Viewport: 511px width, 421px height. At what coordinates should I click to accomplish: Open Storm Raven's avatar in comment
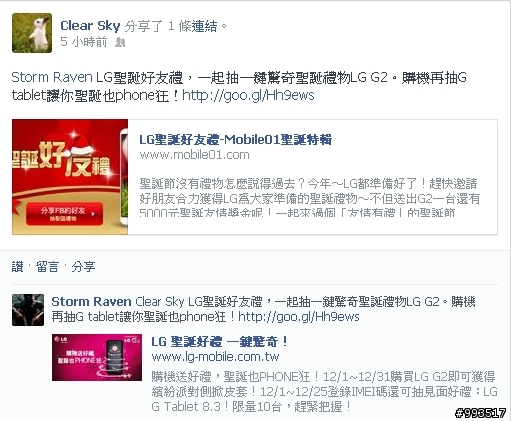28,310
